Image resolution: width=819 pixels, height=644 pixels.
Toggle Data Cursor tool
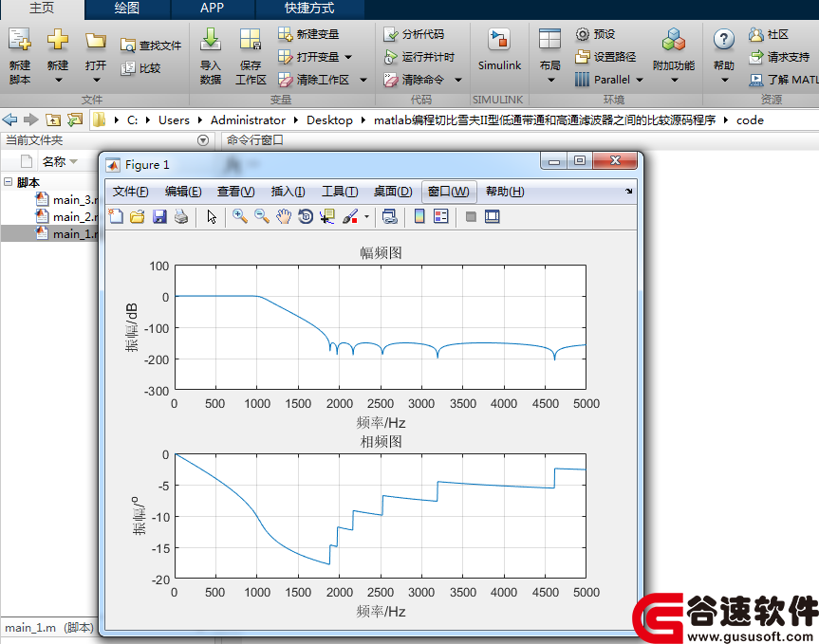point(327,216)
